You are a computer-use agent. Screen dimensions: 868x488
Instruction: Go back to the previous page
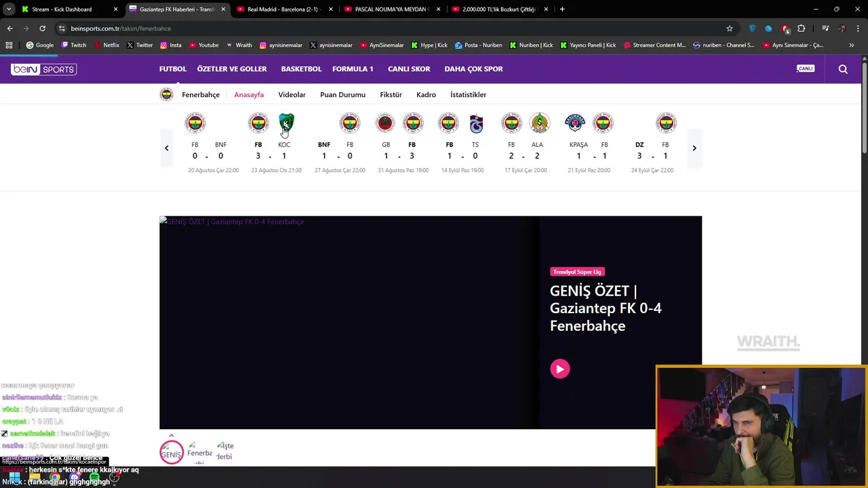click(9, 28)
